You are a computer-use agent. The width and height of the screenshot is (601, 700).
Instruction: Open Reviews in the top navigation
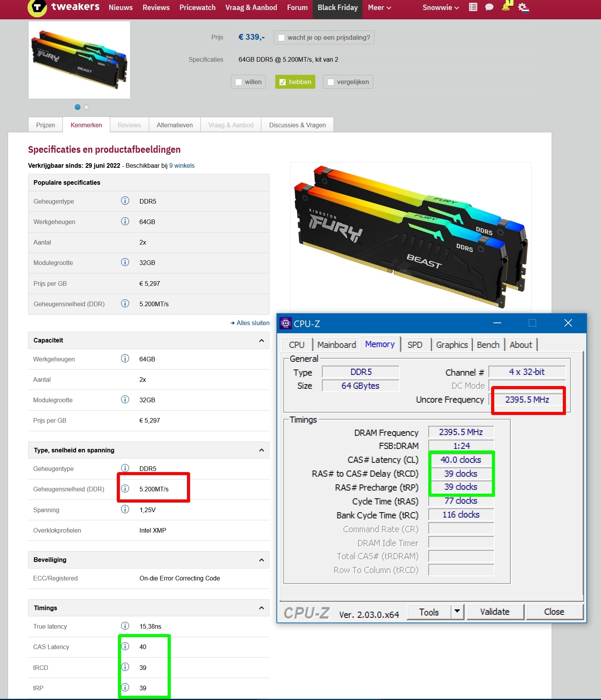[x=156, y=8]
